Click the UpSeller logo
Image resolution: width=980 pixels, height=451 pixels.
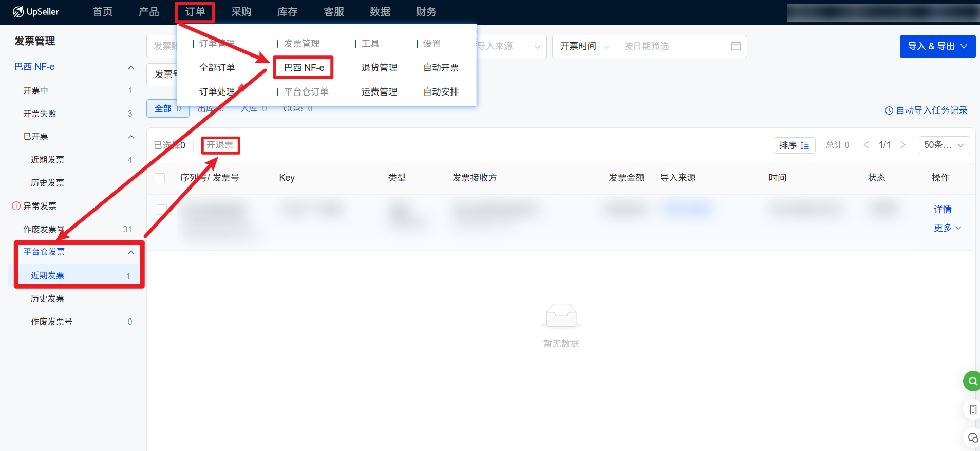[36, 12]
